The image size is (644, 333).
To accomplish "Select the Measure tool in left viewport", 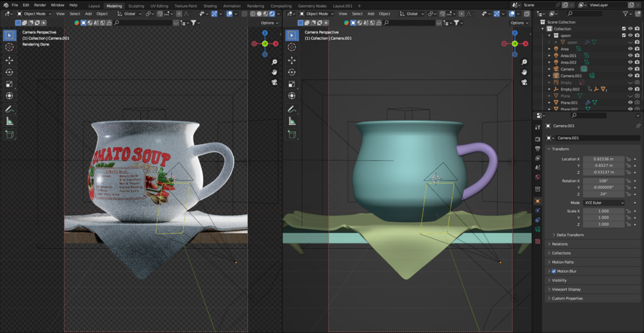I will (9, 121).
